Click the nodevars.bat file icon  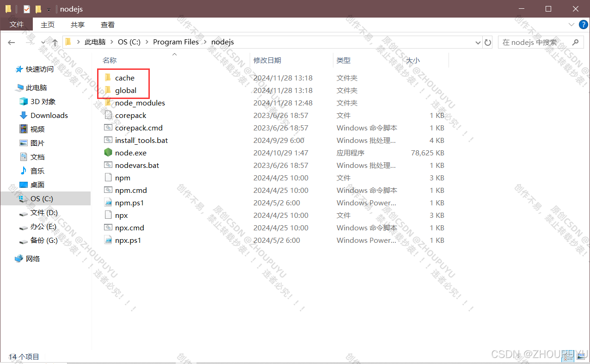(x=108, y=165)
